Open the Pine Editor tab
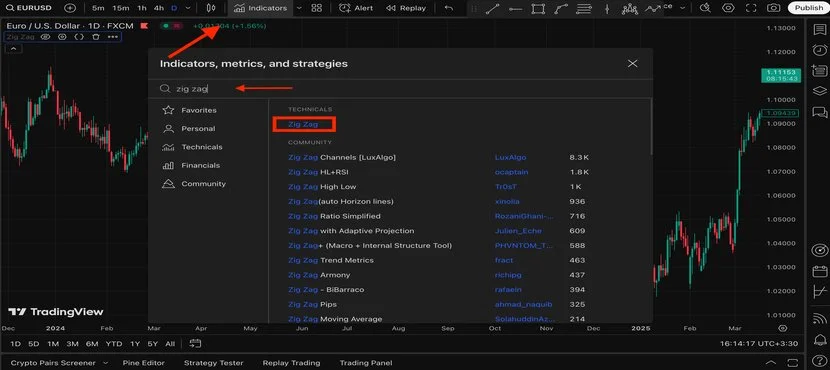Image resolution: width=830 pixels, height=370 pixels. point(143,363)
